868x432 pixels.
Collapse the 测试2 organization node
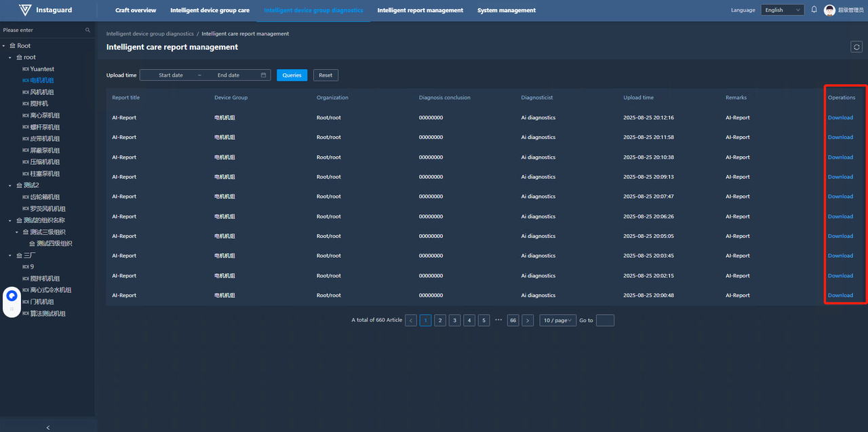(x=10, y=186)
